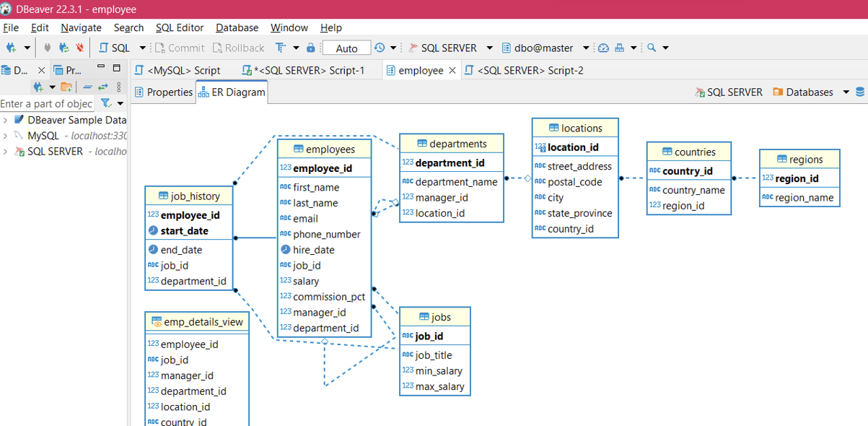Image resolution: width=868 pixels, height=426 pixels.
Task: Click the navigator's new connection plug icon
Action: coord(38,87)
